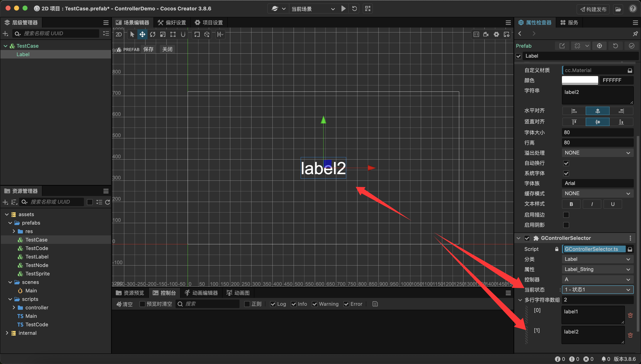Toggle the 启用描边 checkbox
This screenshot has width=641, height=364.
click(566, 215)
